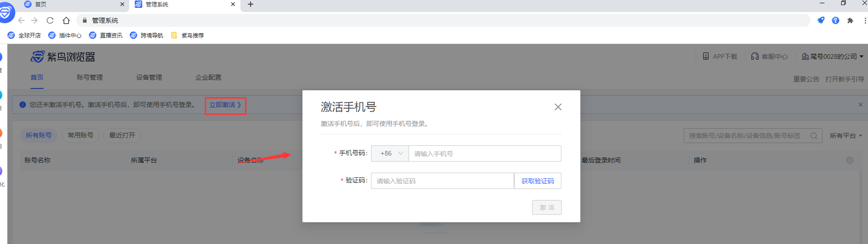Screen dimensions: 868x244
Task: Click the 请输入验证码 verification code field
Action: pos(442,181)
